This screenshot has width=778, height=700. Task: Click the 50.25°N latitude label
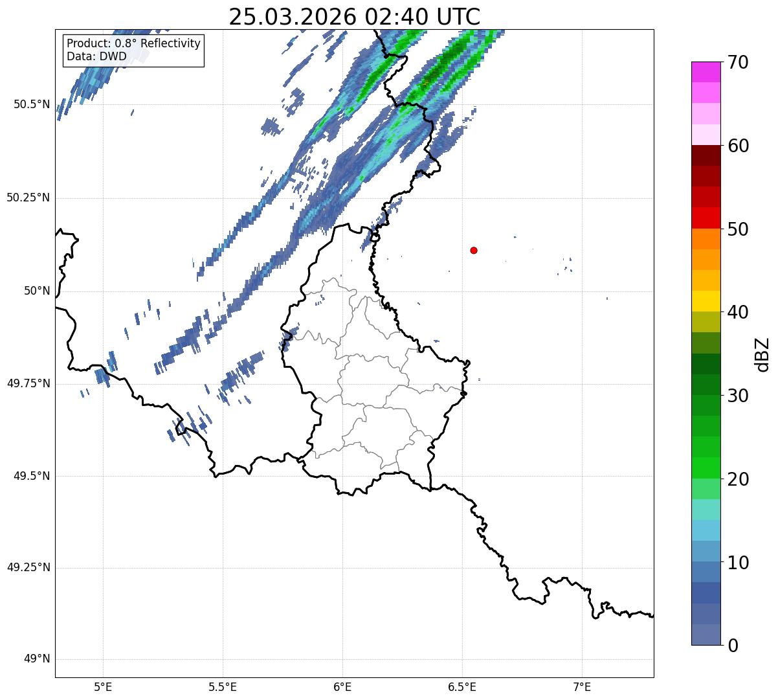point(28,198)
